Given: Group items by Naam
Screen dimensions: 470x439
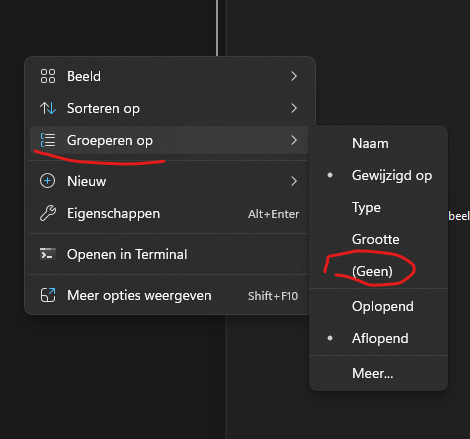Looking at the screenshot, I should pyautogui.click(x=378, y=143).
